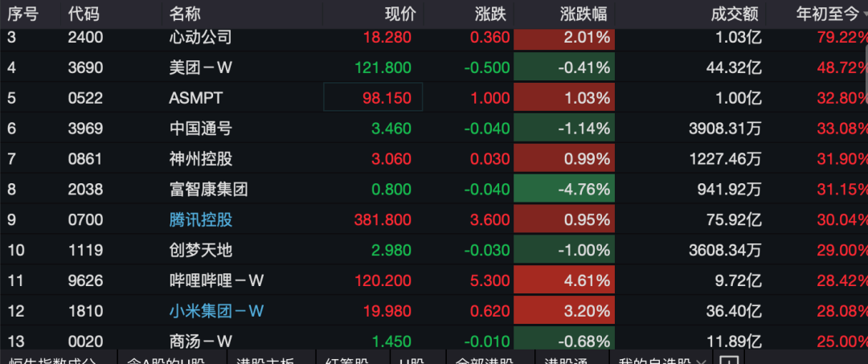Click the turnover value 36.40亿
The height and width of the screenshot is (364, 868).
pyautogui.click(x=734, y=311)
